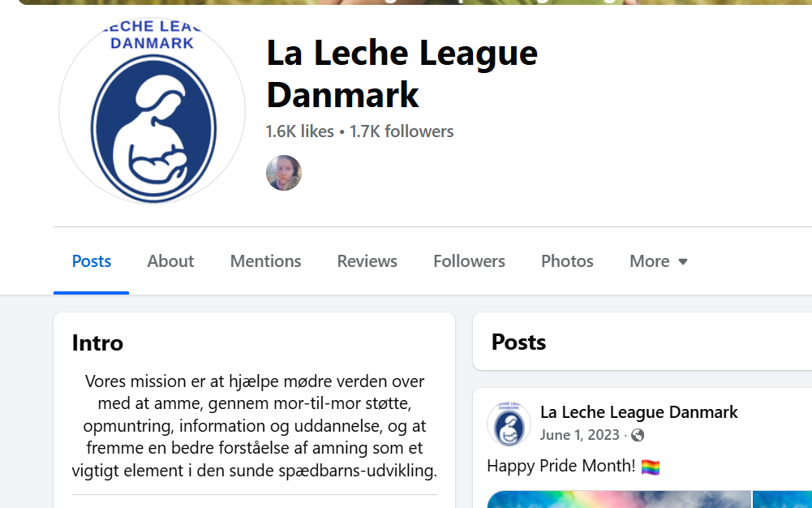This screenshot has height=508, width=812.
Task: Click the Intro mission description text
Action: (254, 426)
